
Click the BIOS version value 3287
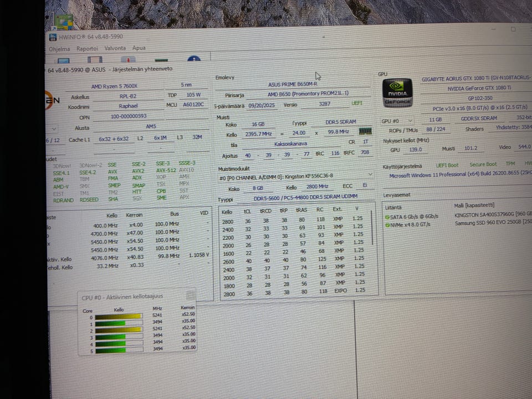[324, 104]
